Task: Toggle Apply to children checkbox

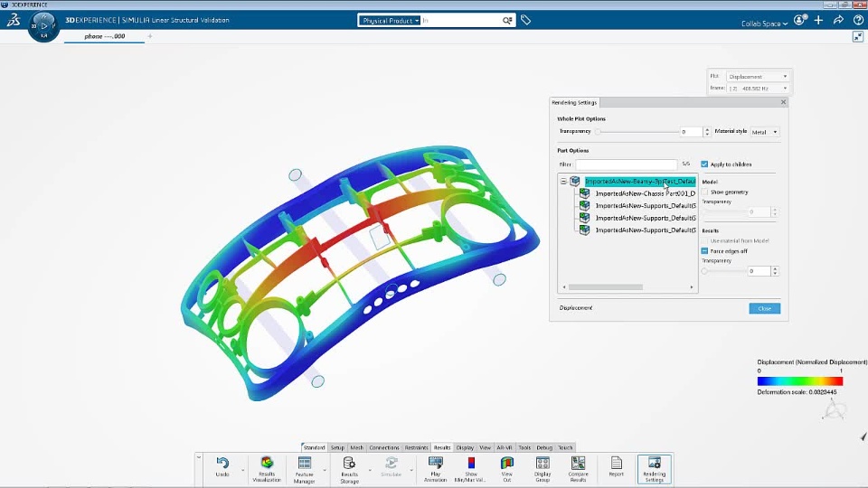Action: pos(704,164)
